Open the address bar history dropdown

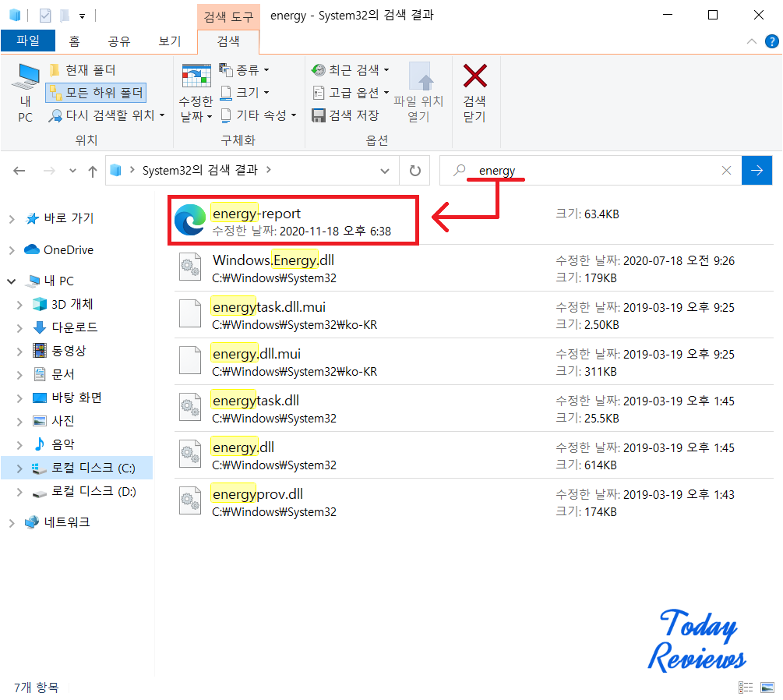click(385, 171)
